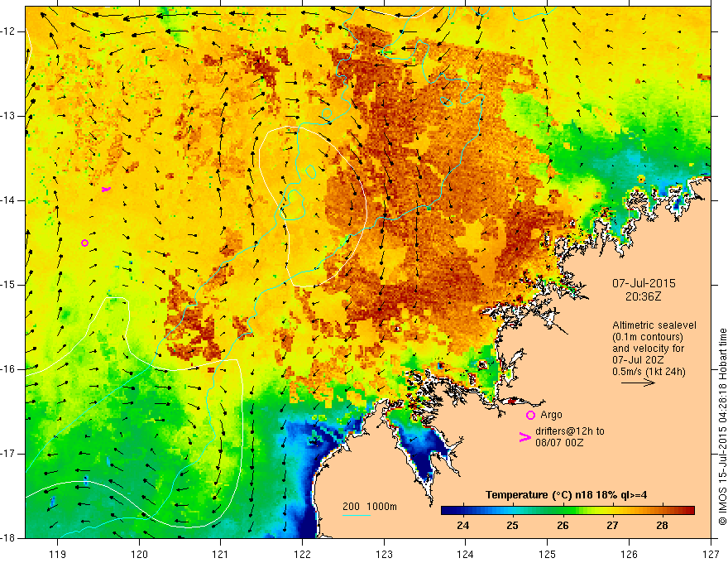Click latitude axis label -16
This screenshot has width=728, height=563.
coord(9,369)
